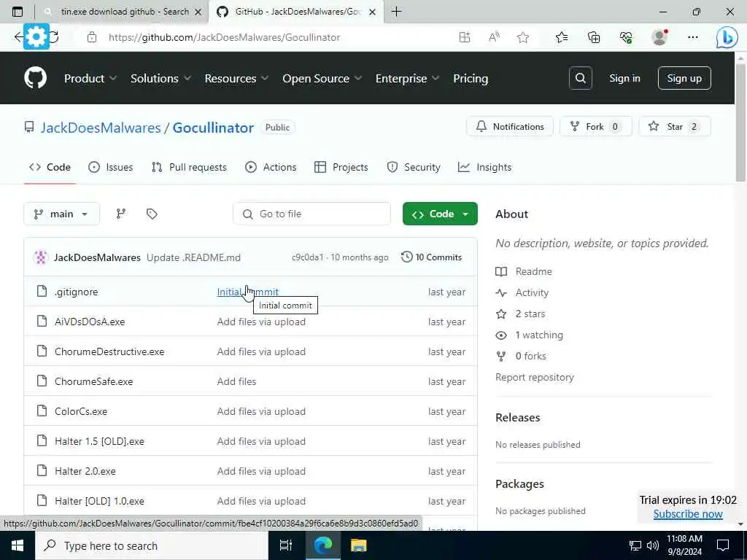Open the split screen icon in address bar
747x560 pixels.
465,37
